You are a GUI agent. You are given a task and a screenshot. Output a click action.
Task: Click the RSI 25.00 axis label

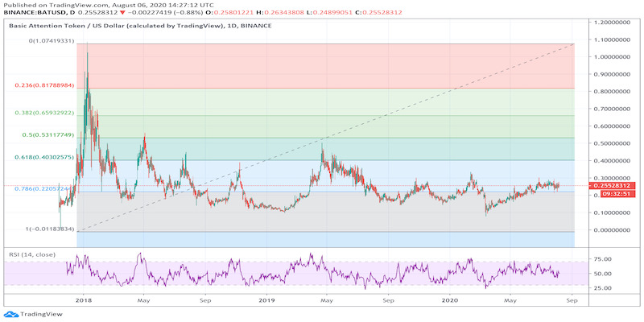point(601,288)
